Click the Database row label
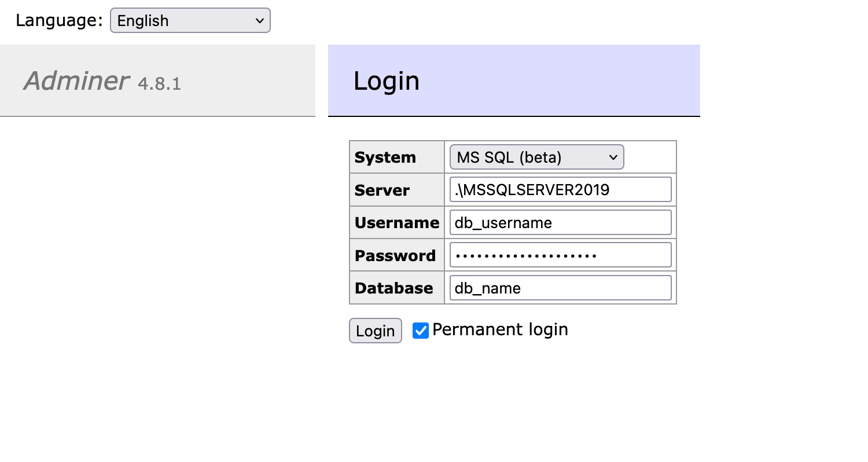Screen dimensions: 868x462 click(x=393, y=288)
